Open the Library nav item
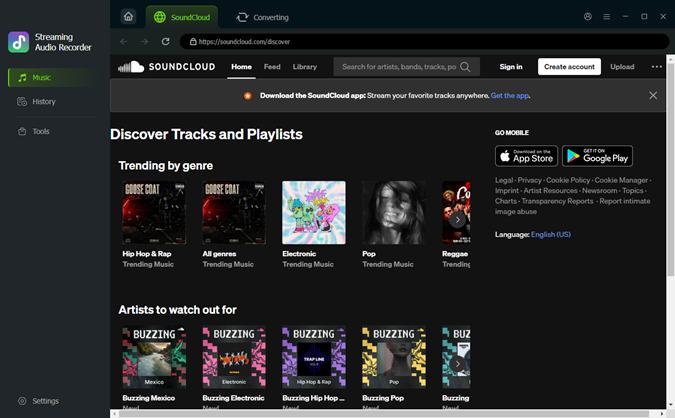675x418 pixels. tap(305, 67)
